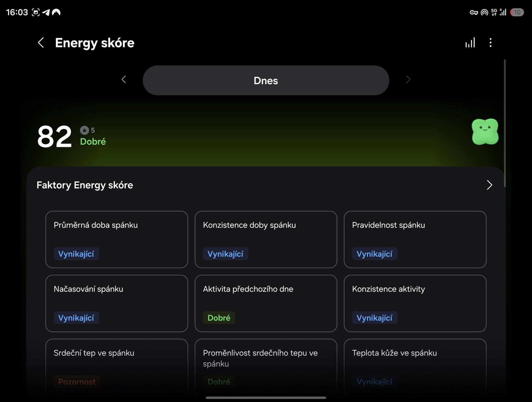Tap the battery indicator in status bar

pyautogui.click(x=517, y=12)
